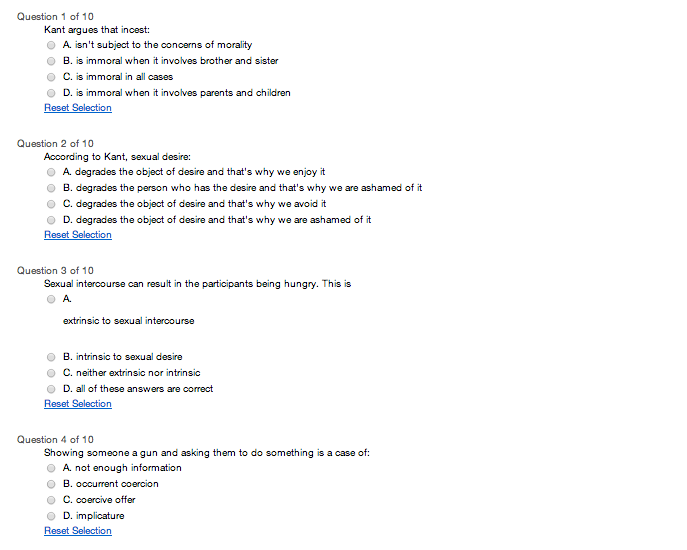This screenshot has width=687, height=550.
Task: Choose "intrinsic to sexual desire" answer
Action: 51,357
